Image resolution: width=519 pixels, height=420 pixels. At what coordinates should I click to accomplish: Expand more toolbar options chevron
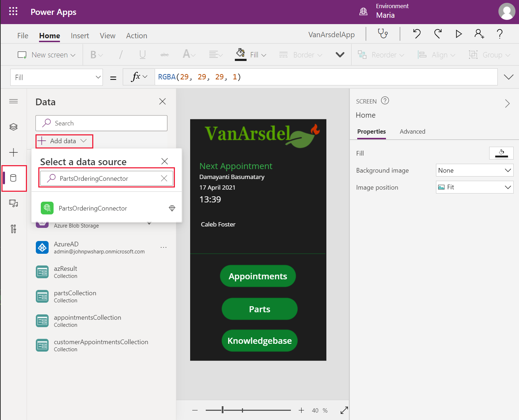340,55
